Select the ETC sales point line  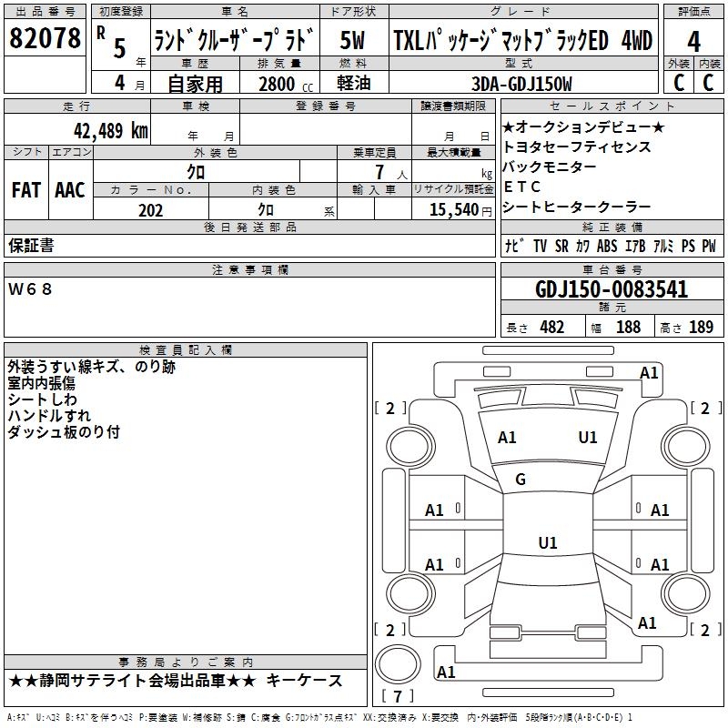pyautogui.click(x=521, y=187)
